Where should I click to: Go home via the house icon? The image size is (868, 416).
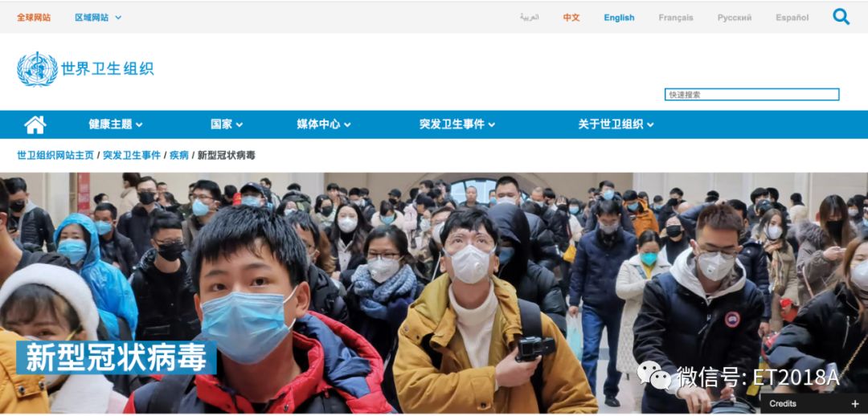click(35, 124)
